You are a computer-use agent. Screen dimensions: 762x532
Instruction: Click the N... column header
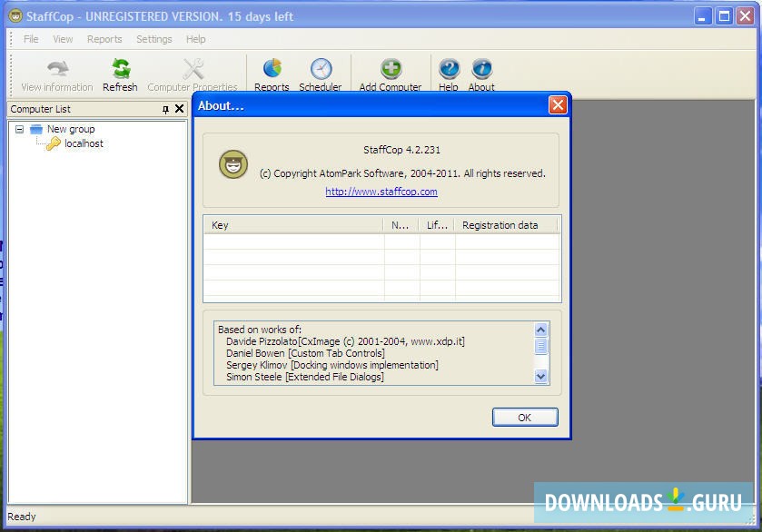click(x=401, y=225)
